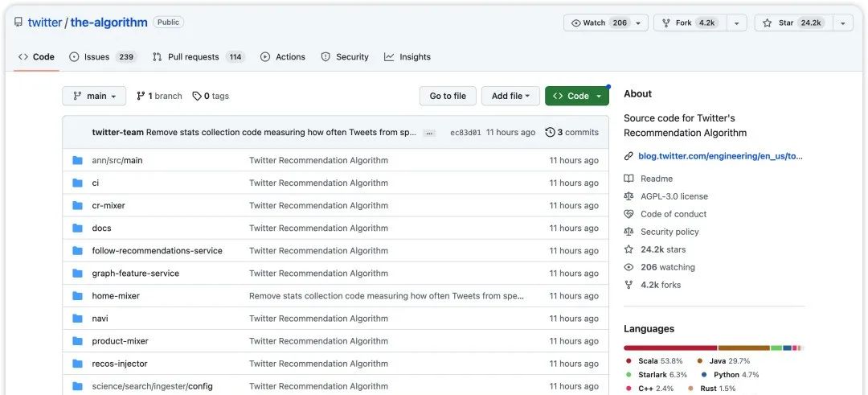Click the folder icon for recos-injector
This screenshot has width=868, height=395.
(77, 364)
